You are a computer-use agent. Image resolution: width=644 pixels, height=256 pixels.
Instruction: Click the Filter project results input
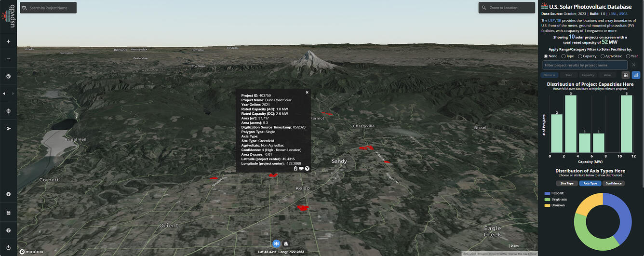pos(585,65)
